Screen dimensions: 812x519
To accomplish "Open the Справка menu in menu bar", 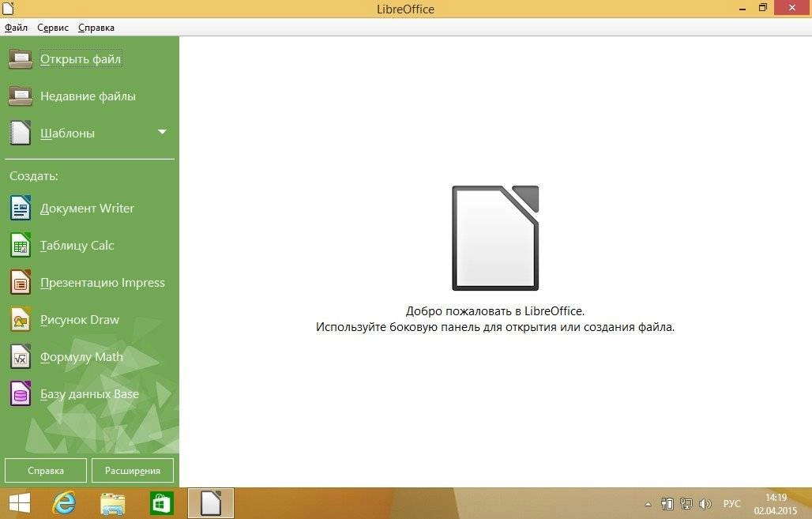I will point(96,28).
